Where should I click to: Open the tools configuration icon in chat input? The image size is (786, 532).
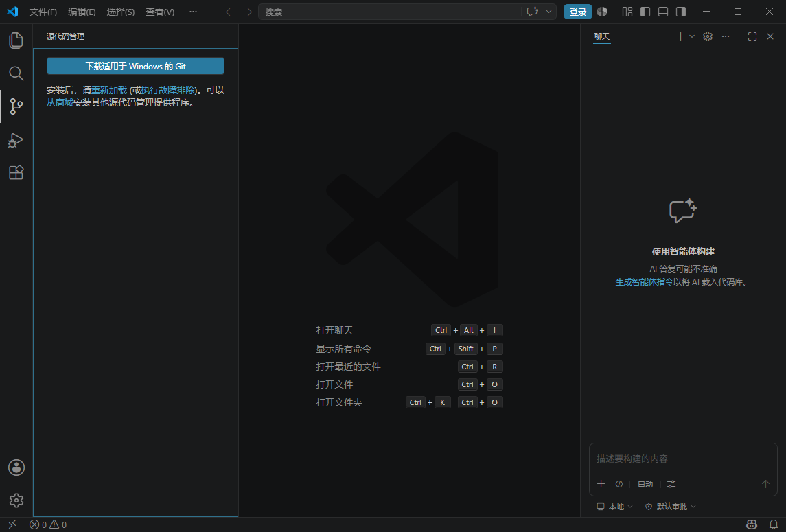click(x=671, y=484)
